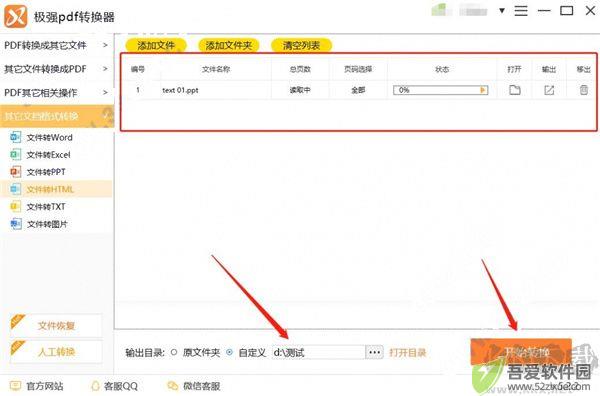
Task: Expand PDF其它相关操作 section
Action: (57, 93)
